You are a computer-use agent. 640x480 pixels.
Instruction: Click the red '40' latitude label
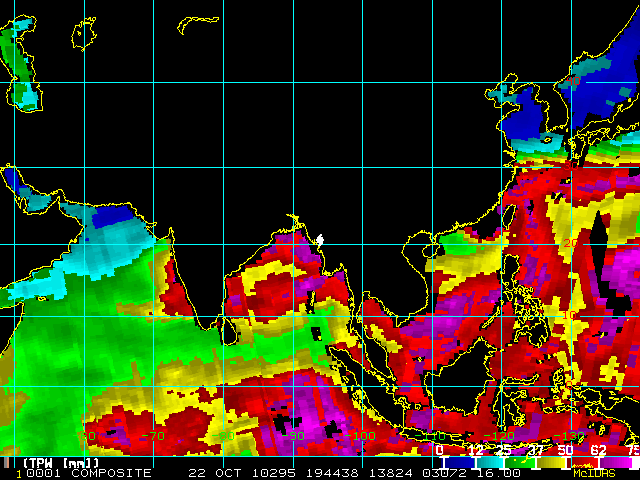coord(573,81)
